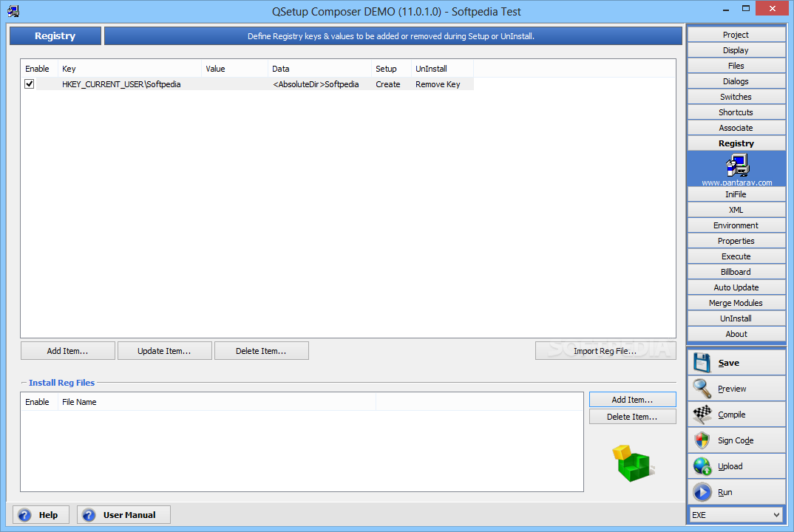Click the Setup column header
The width and height of the screenshot is (794, 532).
(x=391, y=68)
